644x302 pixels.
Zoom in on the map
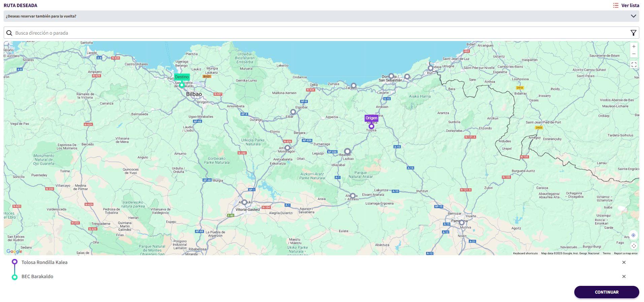point(634,47)
